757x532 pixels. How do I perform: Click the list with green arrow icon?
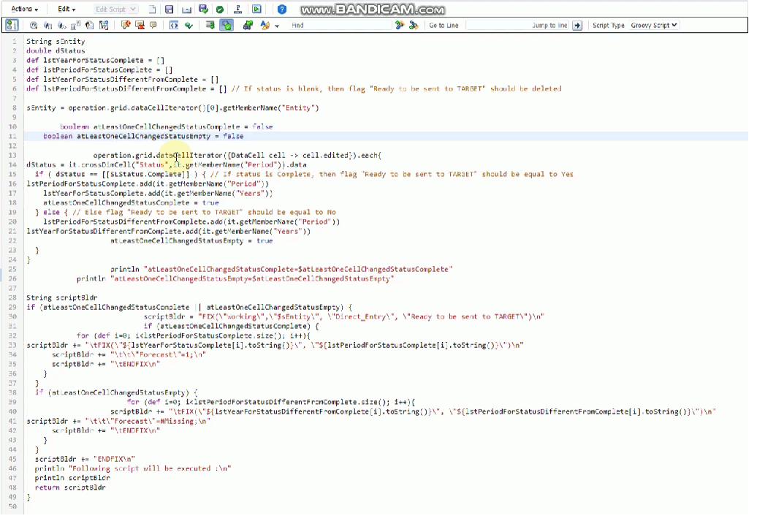210,25
